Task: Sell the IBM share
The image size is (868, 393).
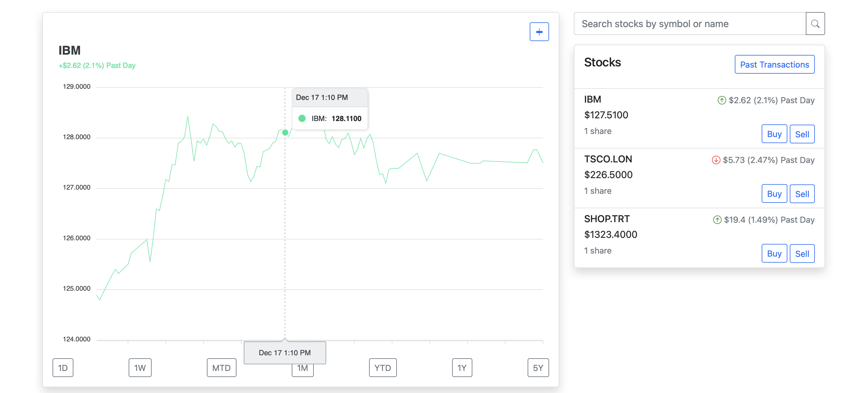Action: 802,134
